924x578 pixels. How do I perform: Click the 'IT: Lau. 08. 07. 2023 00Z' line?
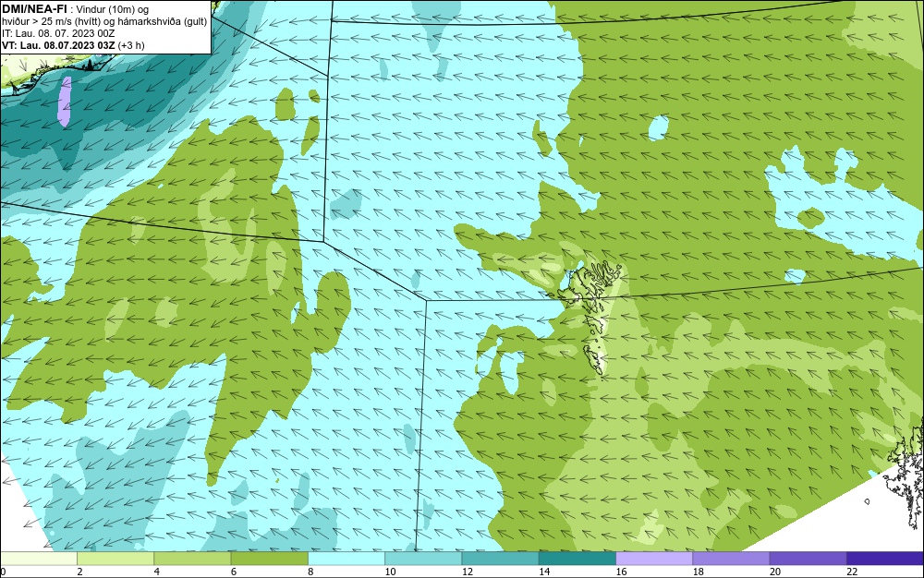click(x=58, y=33)
